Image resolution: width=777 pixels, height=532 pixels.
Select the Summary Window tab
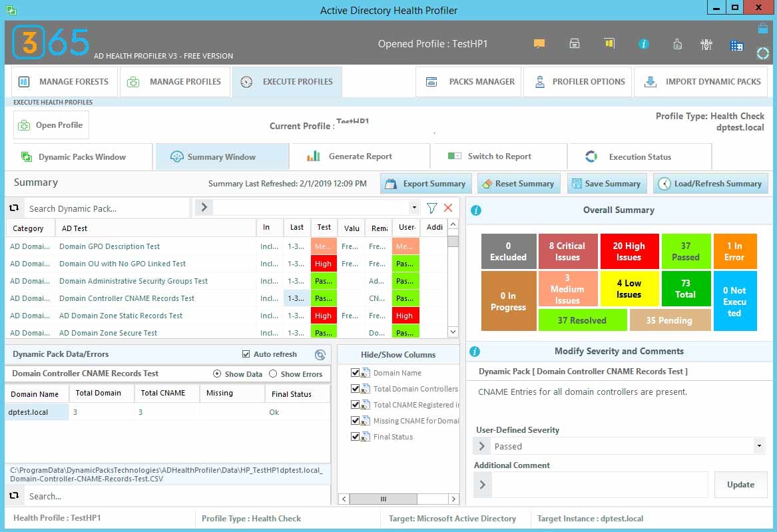(x=222, y=157)
